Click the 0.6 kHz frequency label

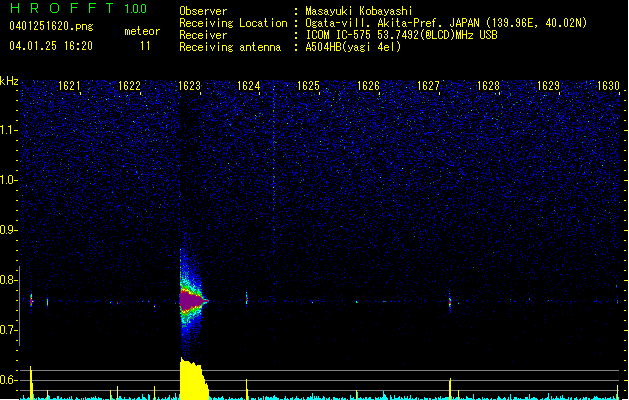(x=9, y=380)
